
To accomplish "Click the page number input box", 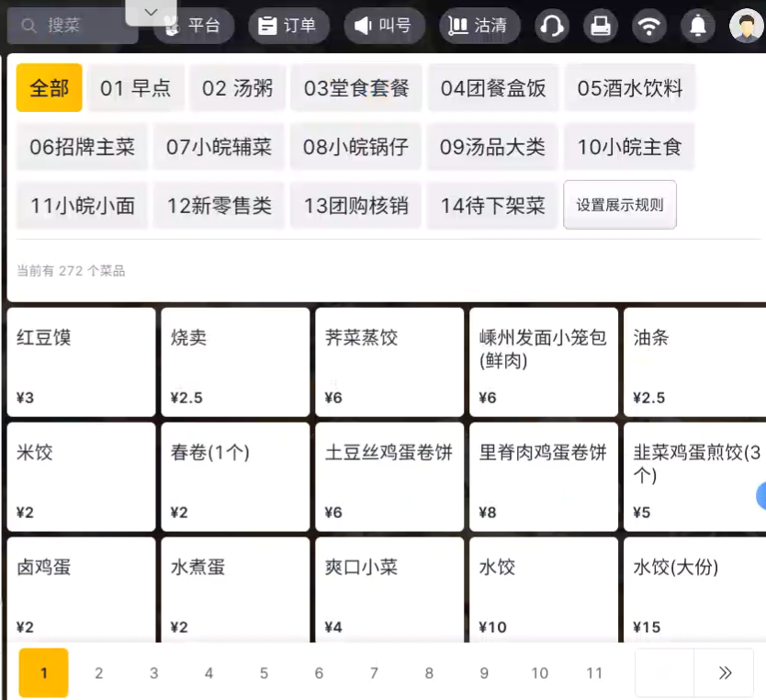I will point(664,673).
